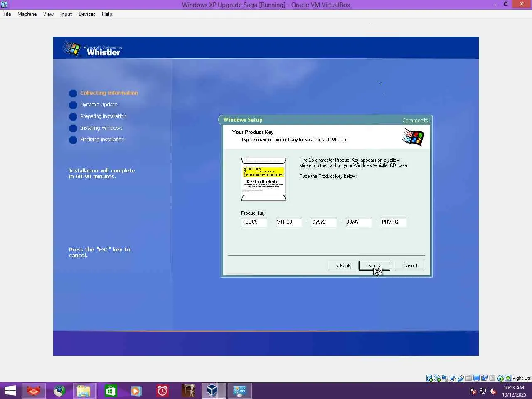
Task: Click the 'Finalizing installation' step
Action: (102, 140)
